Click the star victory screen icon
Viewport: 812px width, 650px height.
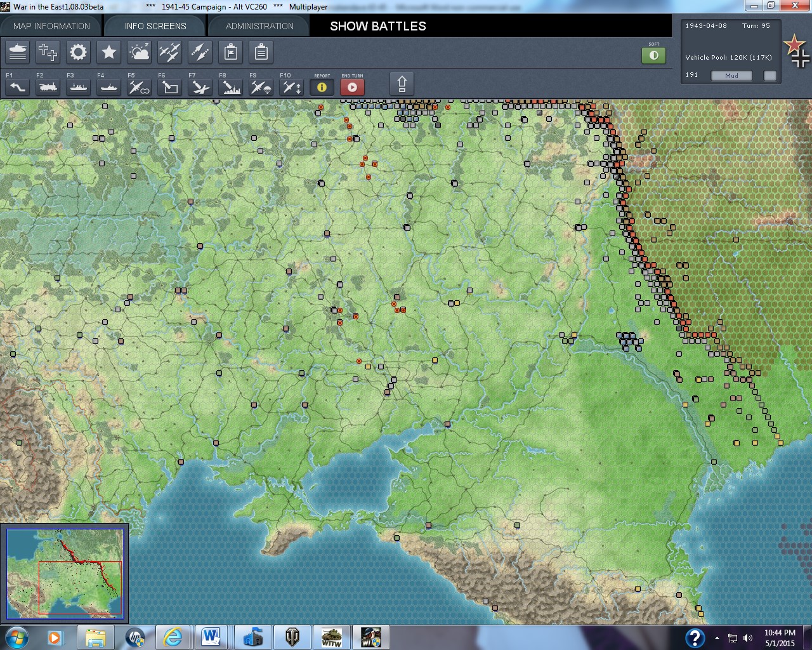point(109,52)
